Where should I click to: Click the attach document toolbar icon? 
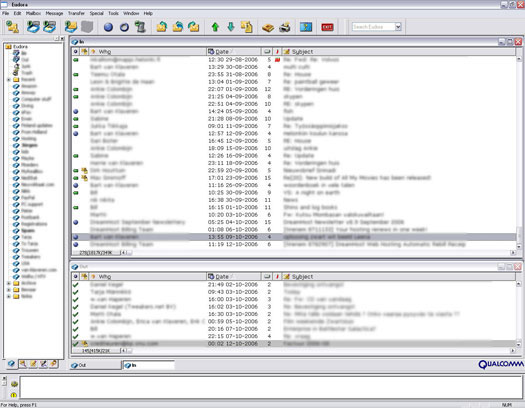coord(247,27)
